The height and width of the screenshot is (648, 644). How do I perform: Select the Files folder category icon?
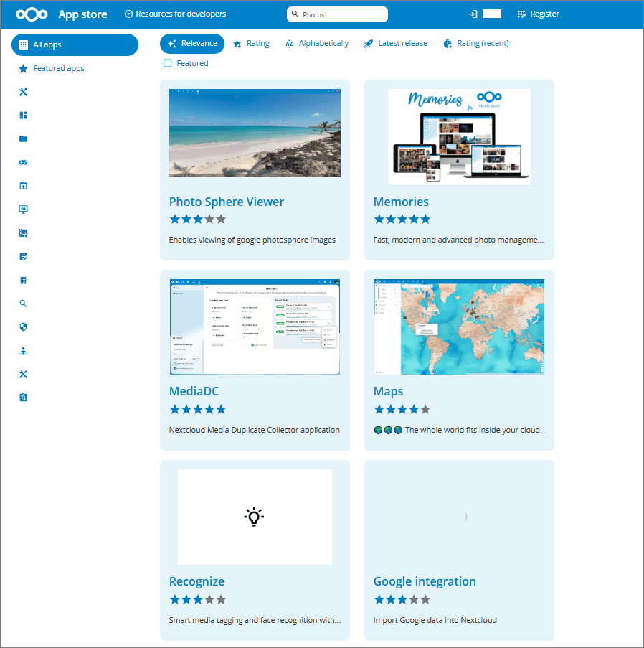tap(23, 139)
